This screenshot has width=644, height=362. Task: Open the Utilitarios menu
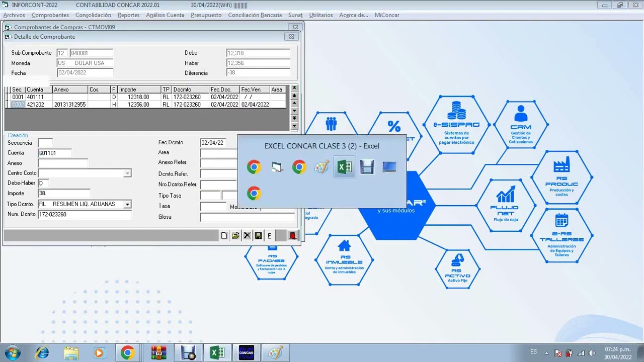click(x=321, y=15)
